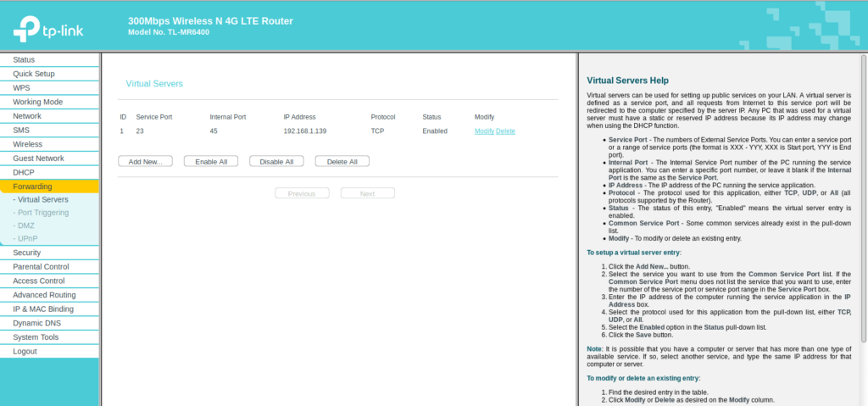Click the Delete All button

click(x=342, y=161)
